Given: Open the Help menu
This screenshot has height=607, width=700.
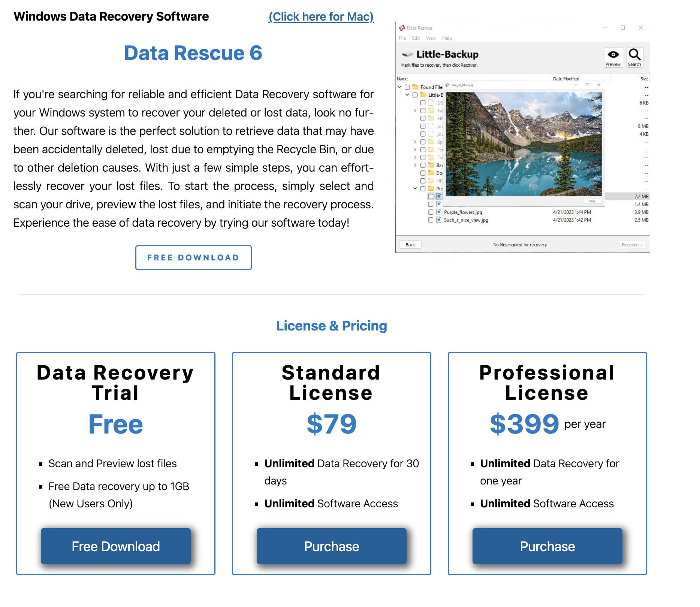Looking at the screenshot, I should (x=447, y=38).
